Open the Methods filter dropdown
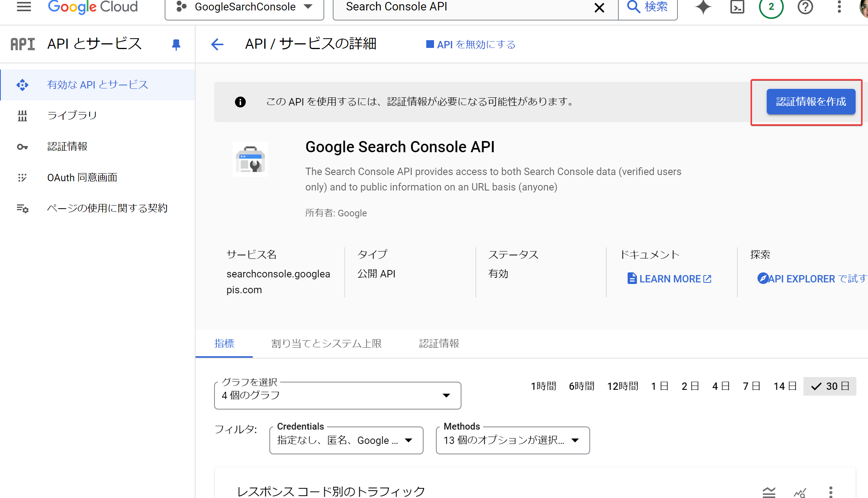868x498 pixels. [513, 440]
